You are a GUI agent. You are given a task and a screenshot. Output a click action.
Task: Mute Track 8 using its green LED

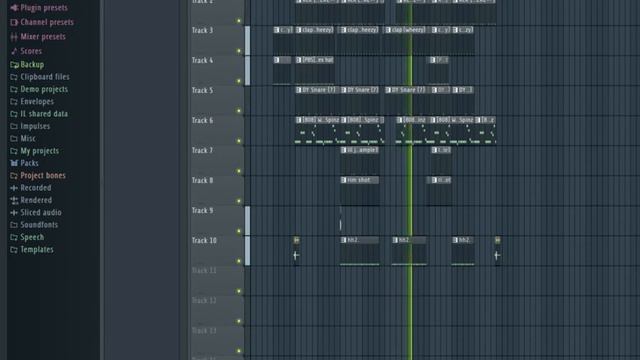(239, 201)
